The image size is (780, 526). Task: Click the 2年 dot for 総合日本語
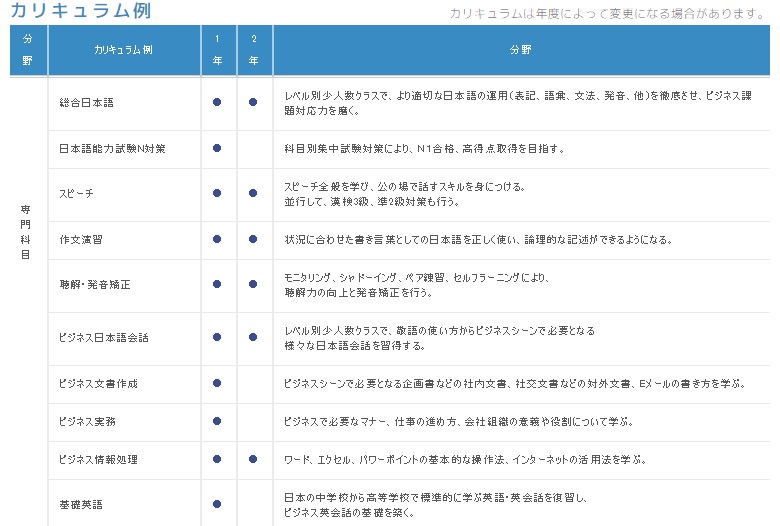tap(254, 102)
